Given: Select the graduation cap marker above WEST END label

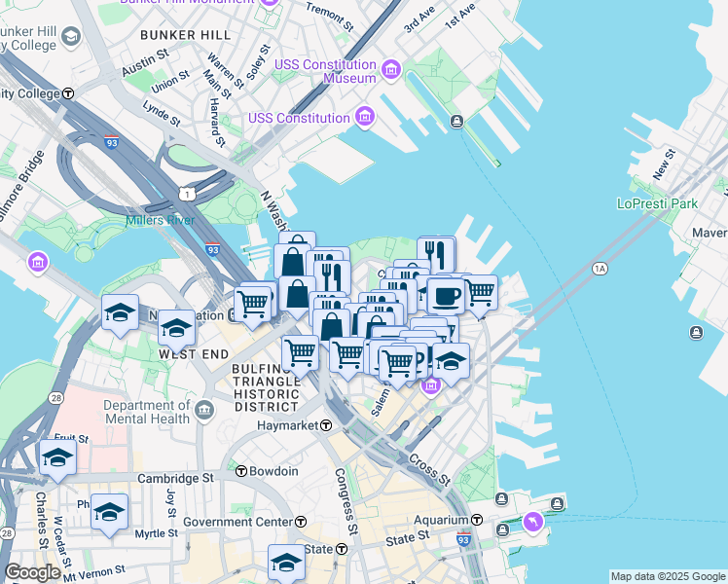Looking at the screenshot, I should click(x=176, y=331).
